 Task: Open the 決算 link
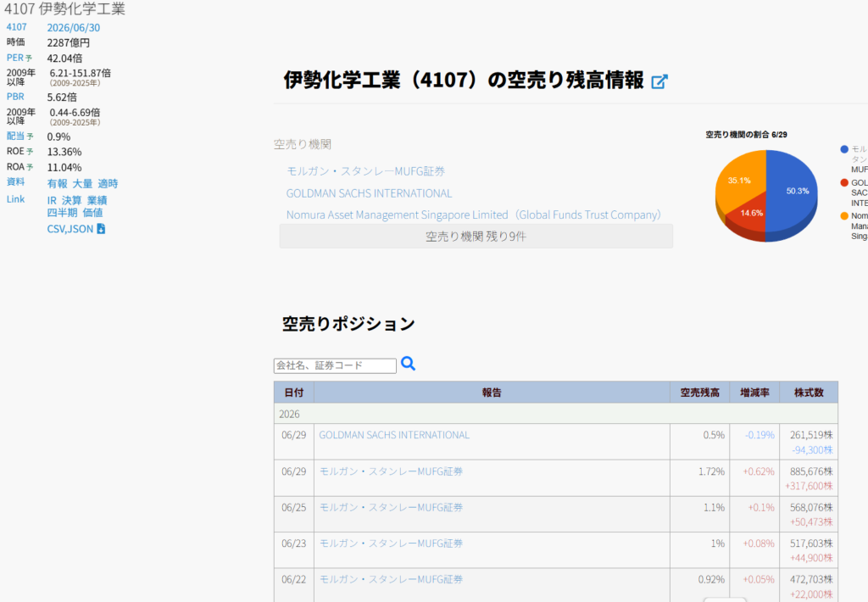coord(71,200)
